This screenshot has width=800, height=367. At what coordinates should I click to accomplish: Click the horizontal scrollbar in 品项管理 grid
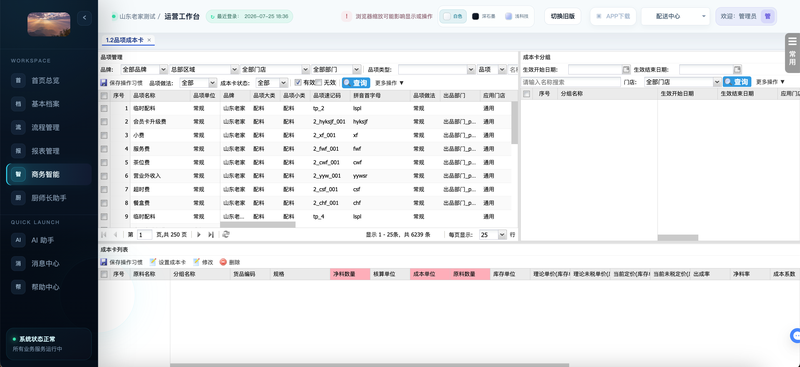tap(258, 225)
